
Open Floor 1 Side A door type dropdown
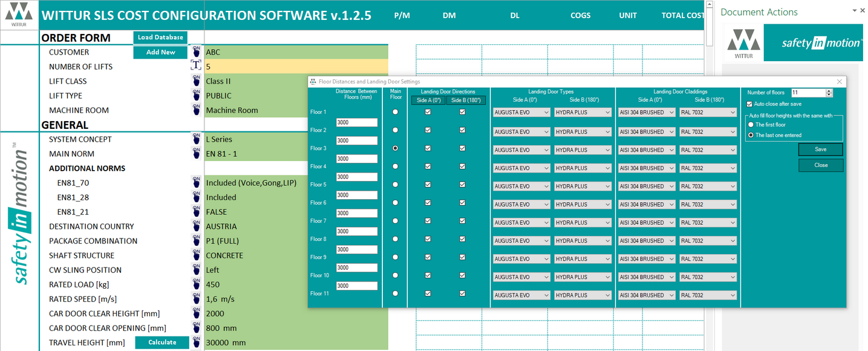coord(521,113)
